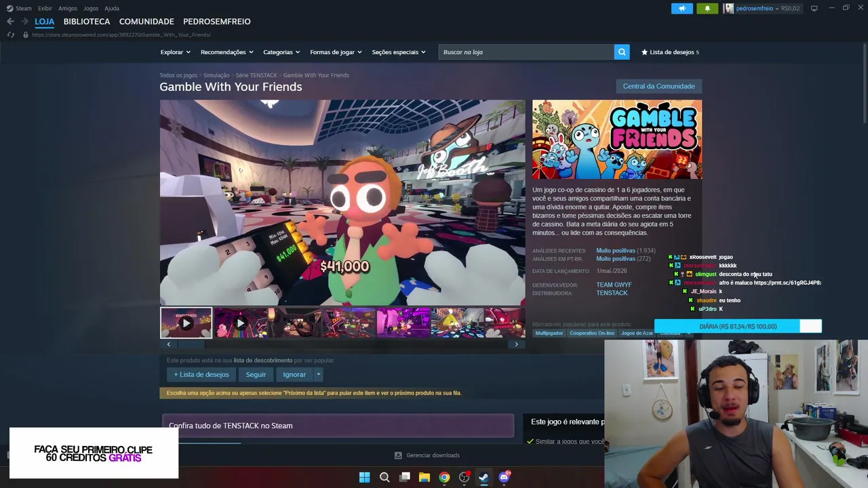Open the arrow dropdown next to Ignorar
This screenshot has height=488, width=868.
pyautogui.click(x=318, y=374)
